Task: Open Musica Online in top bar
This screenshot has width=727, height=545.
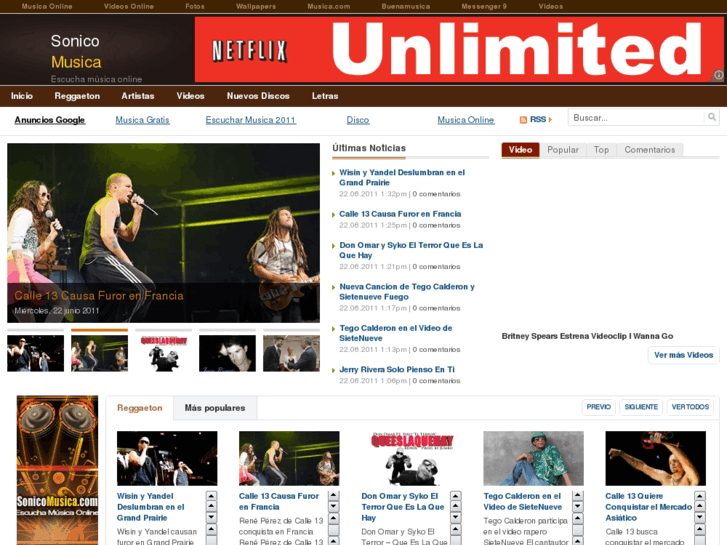Action: [x=47, y=6]
